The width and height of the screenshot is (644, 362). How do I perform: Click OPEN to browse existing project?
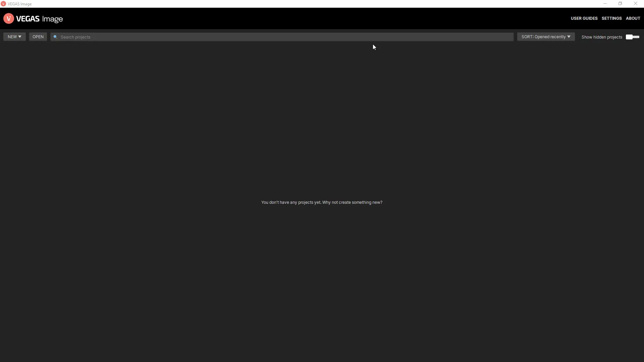tap(38, 37)
